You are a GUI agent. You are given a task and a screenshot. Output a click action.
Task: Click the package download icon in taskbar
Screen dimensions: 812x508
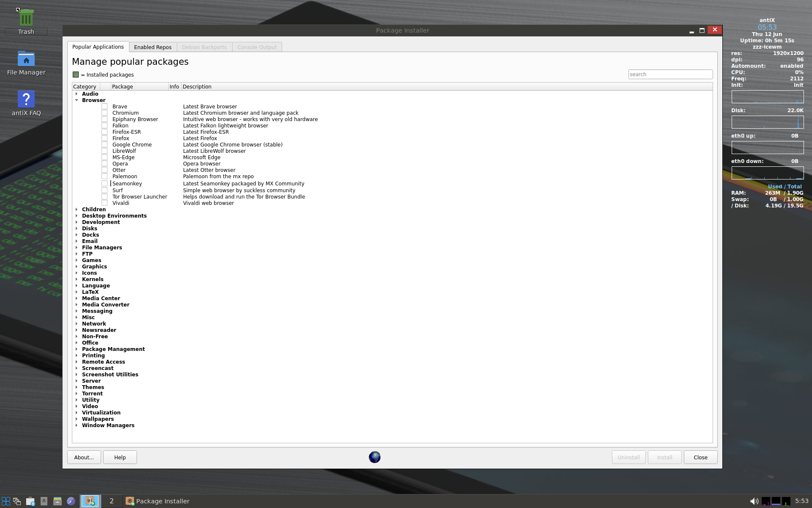[x=30, y=501]
